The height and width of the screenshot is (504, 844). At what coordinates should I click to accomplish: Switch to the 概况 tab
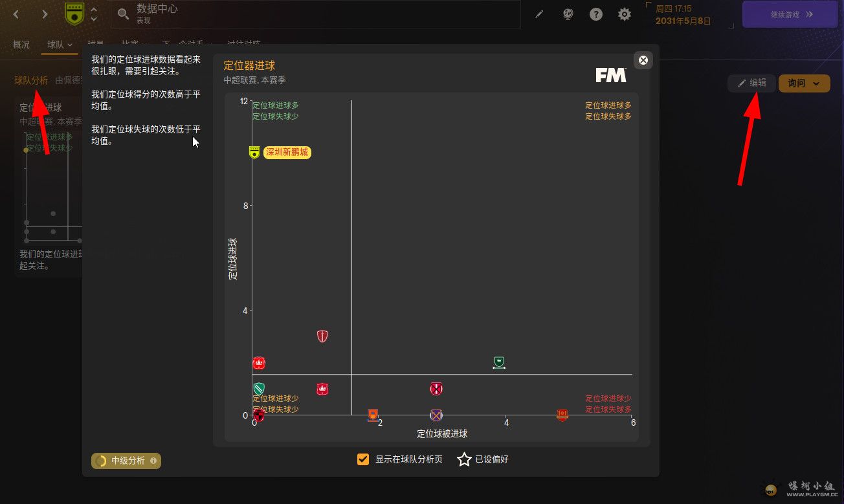[x=21, y=45]
